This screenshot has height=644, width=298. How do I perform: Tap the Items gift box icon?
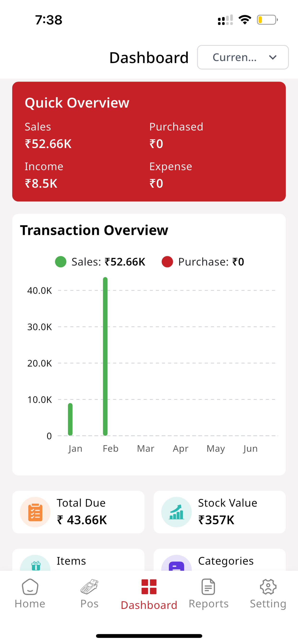coord(35,563)
